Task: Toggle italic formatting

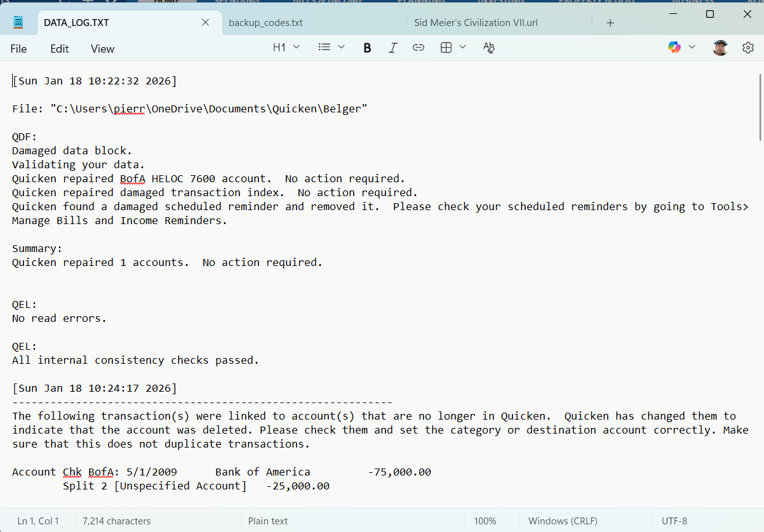Action: [x=392, y=48]
